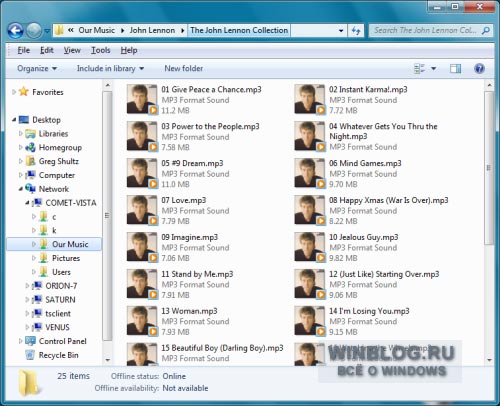
Task: Select 12 (Just Like) Starting Over.mp3 file name
Action: 384,274
